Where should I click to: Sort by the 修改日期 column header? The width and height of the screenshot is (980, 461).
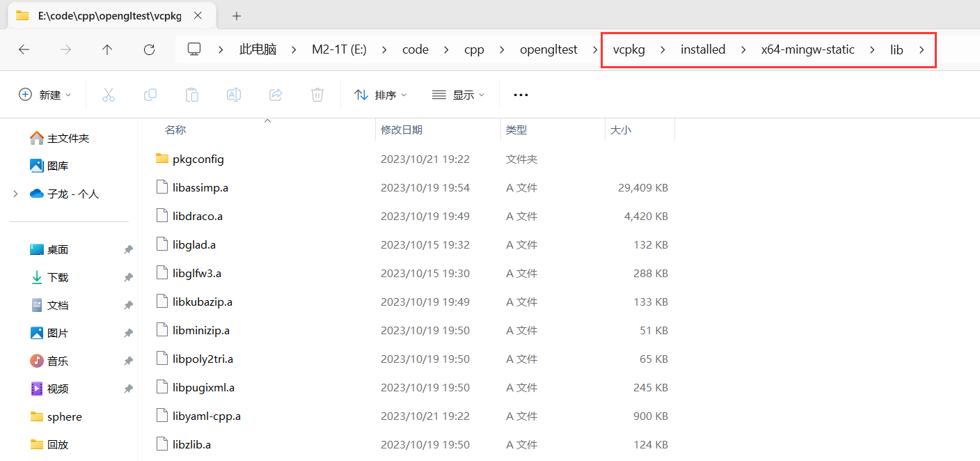(x=402, y=130)
